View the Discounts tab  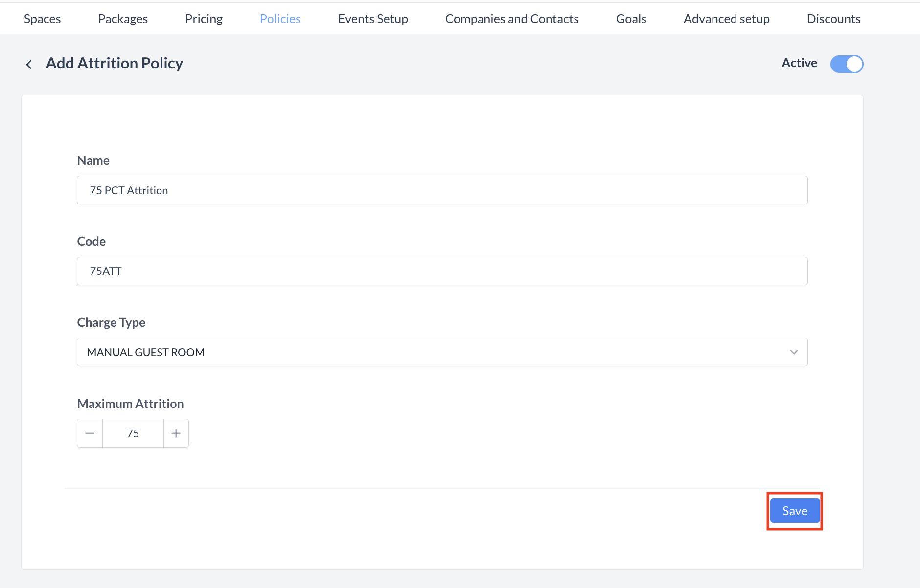tap(833, 19)
